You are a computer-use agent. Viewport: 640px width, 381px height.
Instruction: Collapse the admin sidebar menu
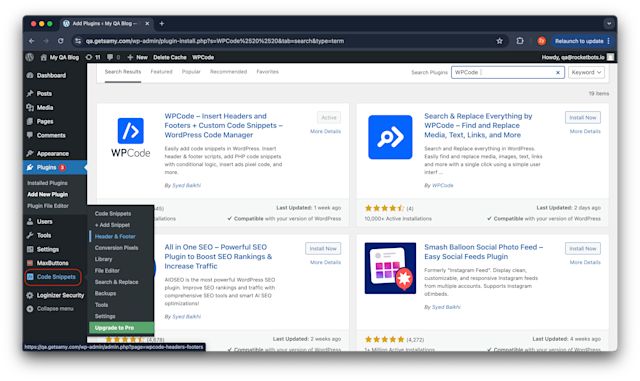[x=50, y=309]
